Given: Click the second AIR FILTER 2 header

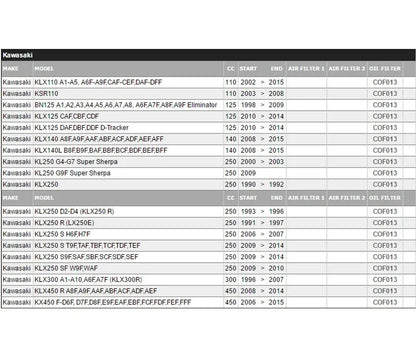Looking at the screenshot, I should tap(347, 198).
